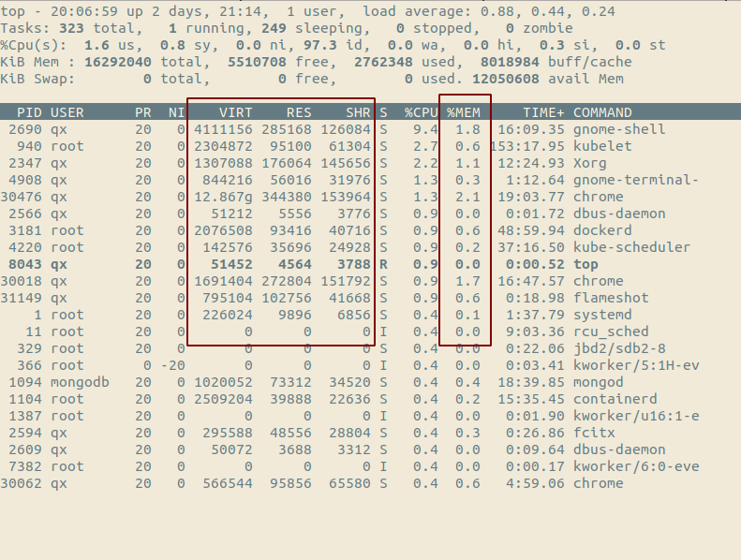
Task: Select the systemd command name
Action: (x=602, y=315)
